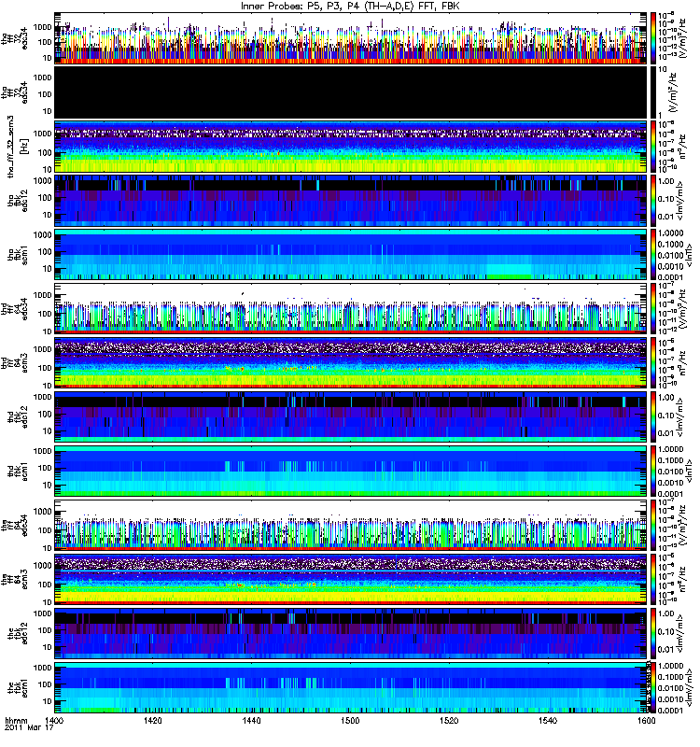Click the tha fbk scm1 spectrogram panel
This screenshot has width=700, height=747.
[351, 254]
